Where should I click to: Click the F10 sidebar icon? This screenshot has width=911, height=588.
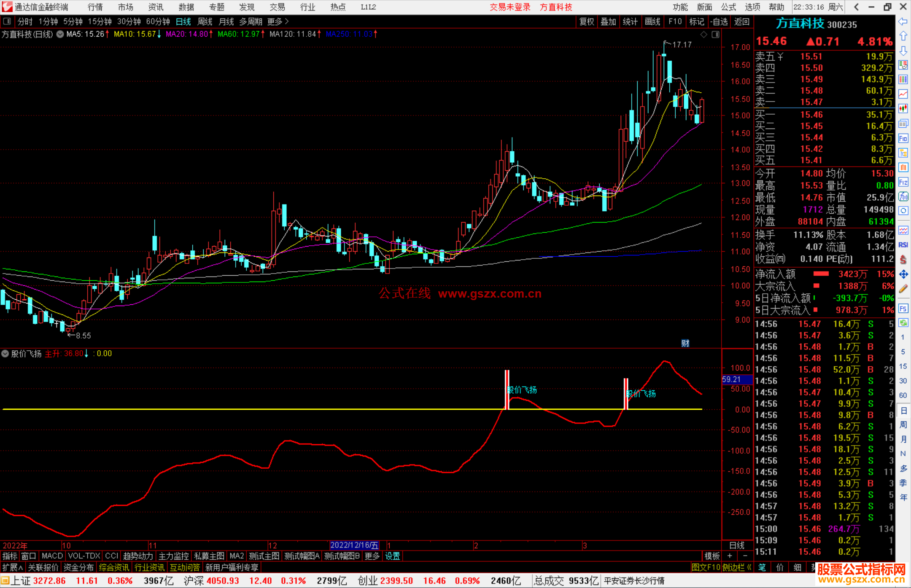click(x=903, y=138)
